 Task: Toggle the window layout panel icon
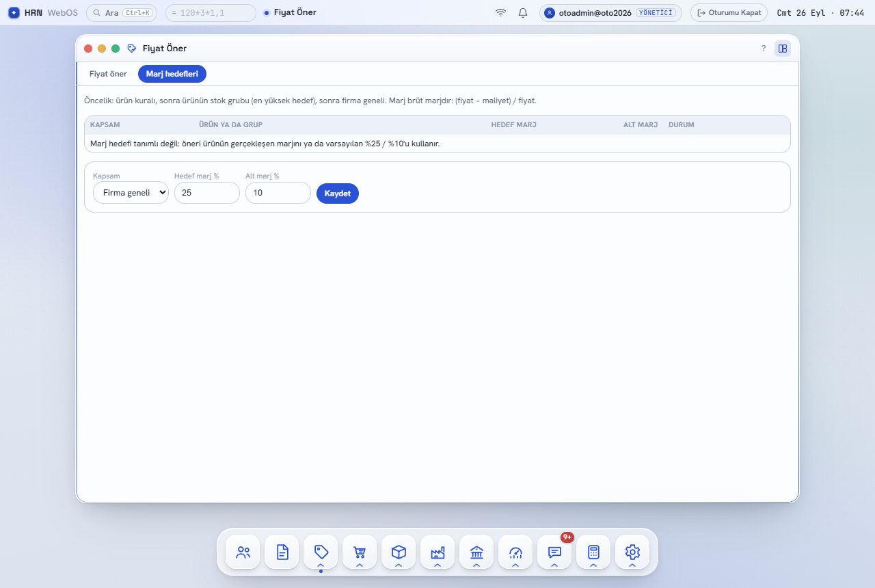pos(783,49)
